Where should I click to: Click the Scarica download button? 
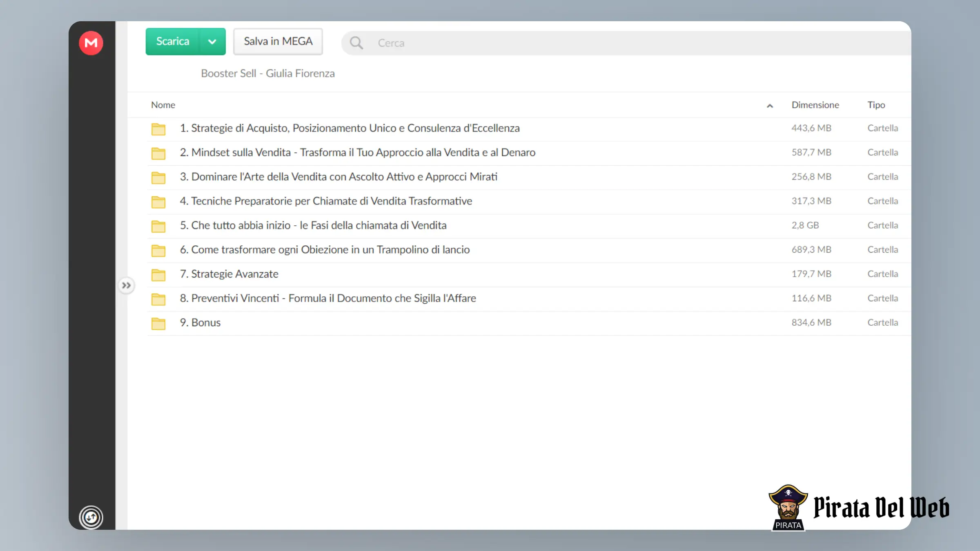[x=173, y=41]
